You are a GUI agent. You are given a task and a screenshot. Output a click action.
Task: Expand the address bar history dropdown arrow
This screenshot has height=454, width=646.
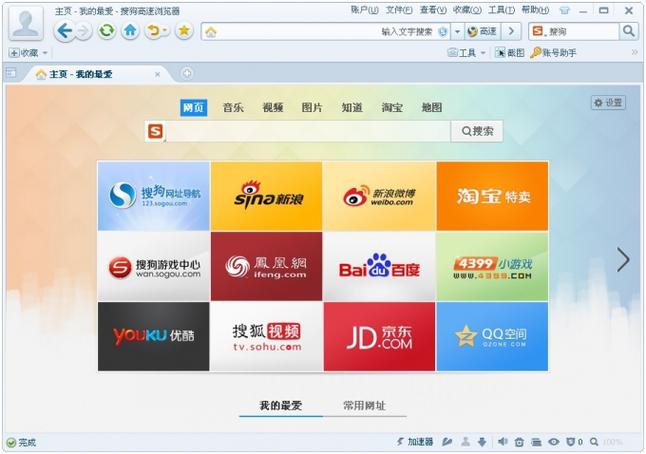(x=457, y=31)
